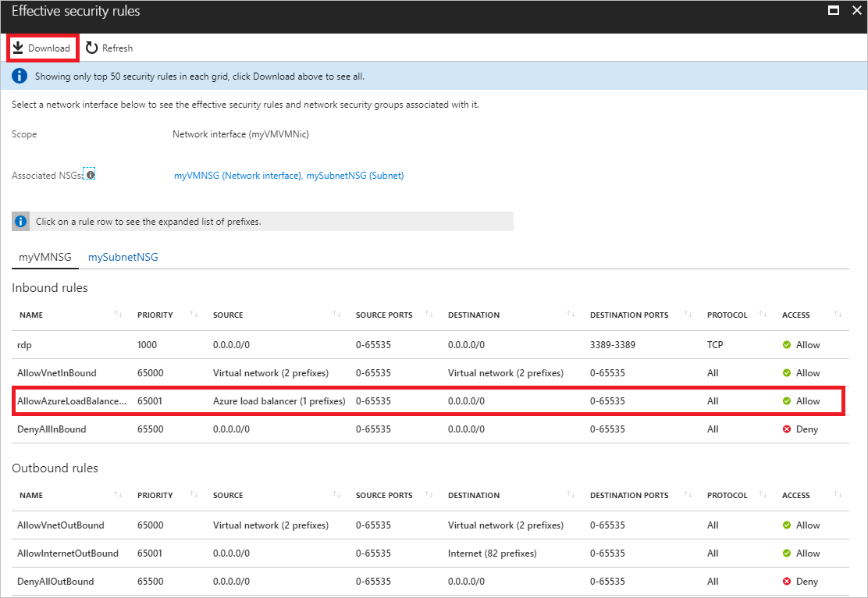Open the mySubnetNSG (Subnet) link
Viewport: 868px width, 598px height.
coord(356,175)
